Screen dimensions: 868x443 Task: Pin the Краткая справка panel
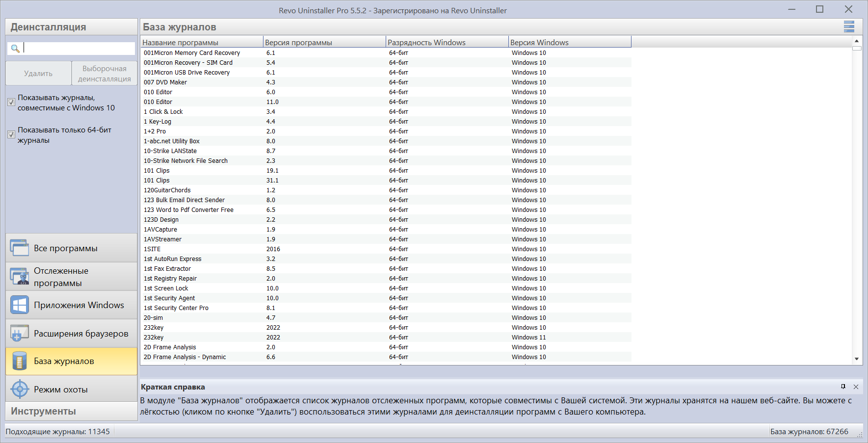pos(843,387)
